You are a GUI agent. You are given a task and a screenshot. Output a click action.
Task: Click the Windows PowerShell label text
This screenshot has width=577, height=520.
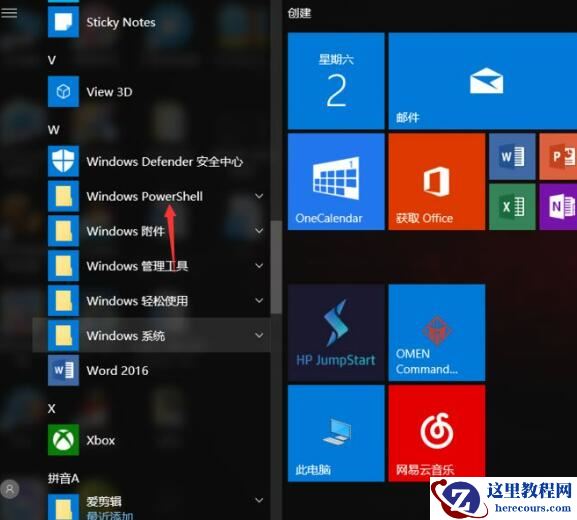tap(144, 196)
